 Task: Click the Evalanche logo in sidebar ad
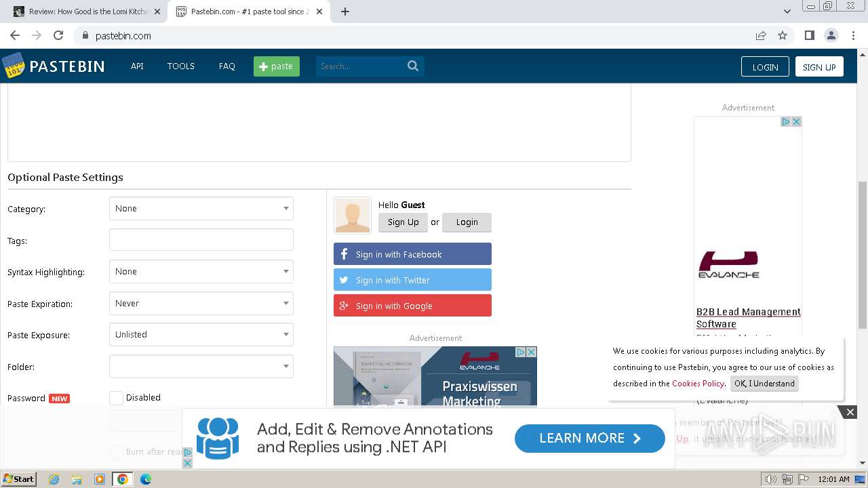[729, 264]
